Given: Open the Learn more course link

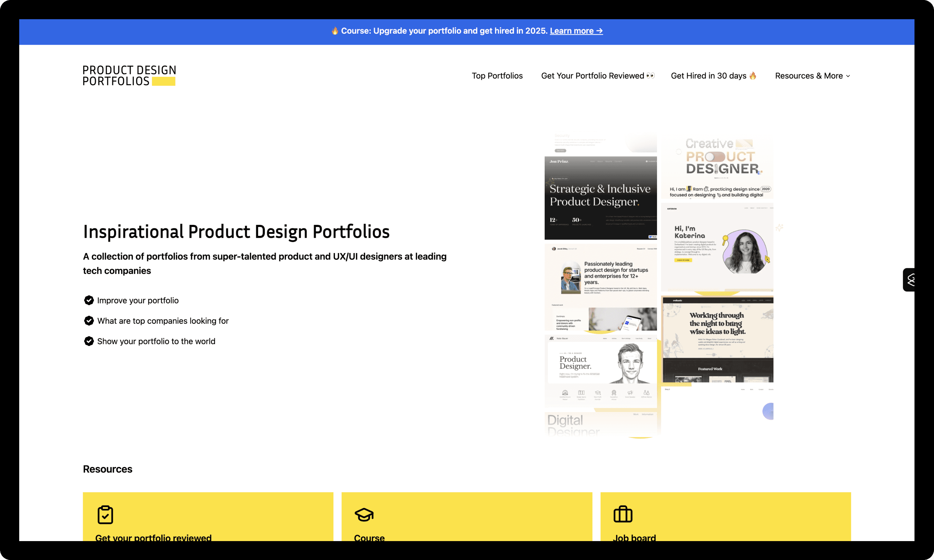Looking at the screenshot, I should [x=576, y=31].
